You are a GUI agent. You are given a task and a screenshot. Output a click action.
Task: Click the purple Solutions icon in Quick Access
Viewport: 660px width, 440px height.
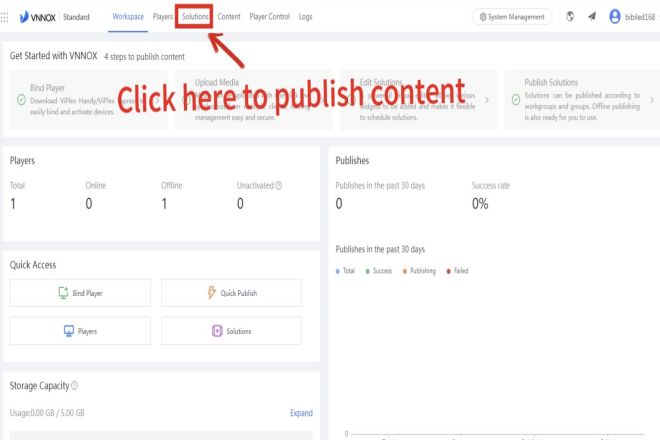pyautogui.click(x=217, y=331)
